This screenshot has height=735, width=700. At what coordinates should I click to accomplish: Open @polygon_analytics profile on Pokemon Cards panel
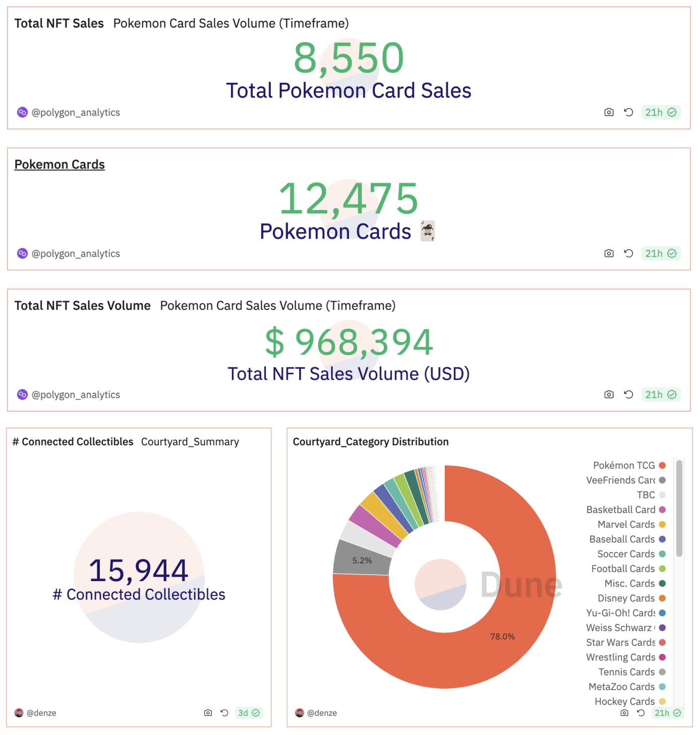76,253
